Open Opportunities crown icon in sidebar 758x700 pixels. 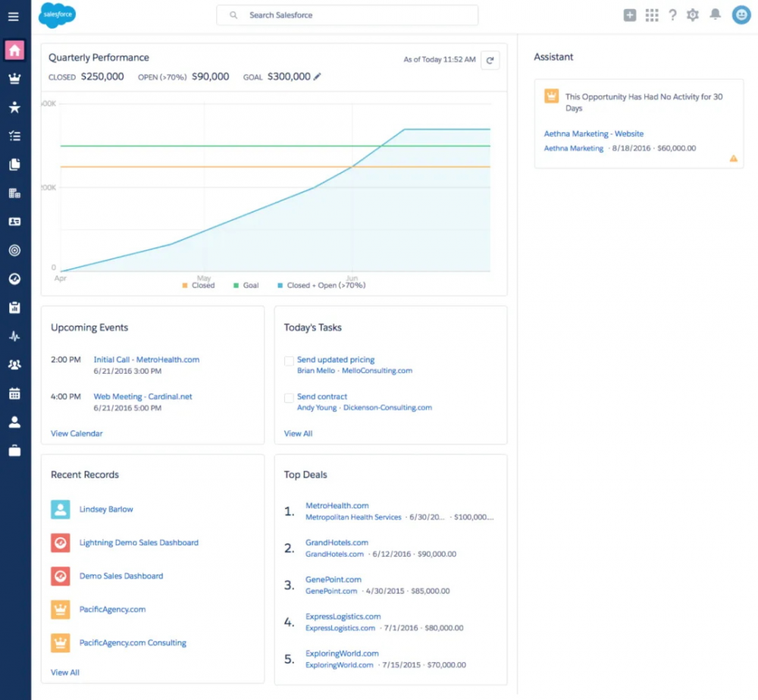pyautogui.click(x=14, y=78)
